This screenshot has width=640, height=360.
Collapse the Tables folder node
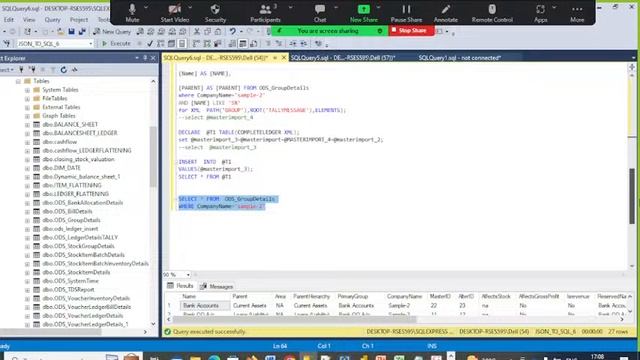(x=18, y=81)
